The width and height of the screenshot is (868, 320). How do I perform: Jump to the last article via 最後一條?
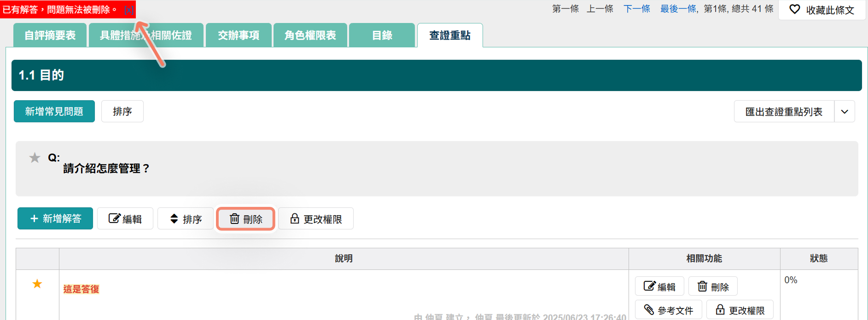pyautogui.click(x=678, y=9)
